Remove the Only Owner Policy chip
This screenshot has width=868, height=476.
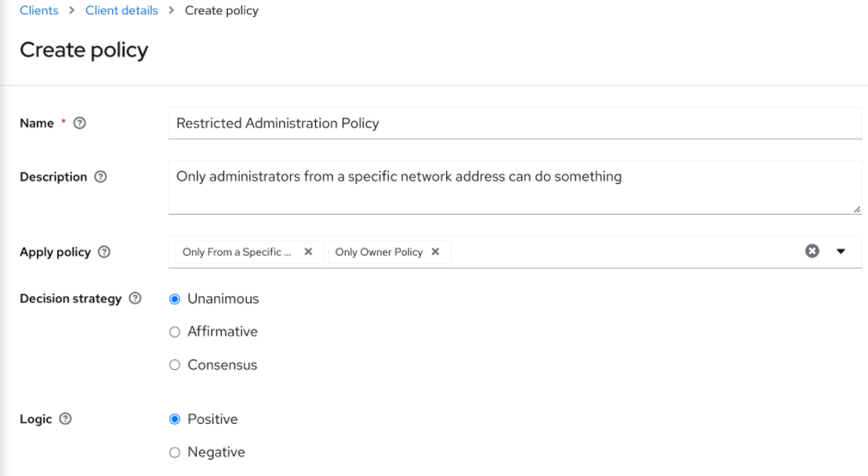435,252
